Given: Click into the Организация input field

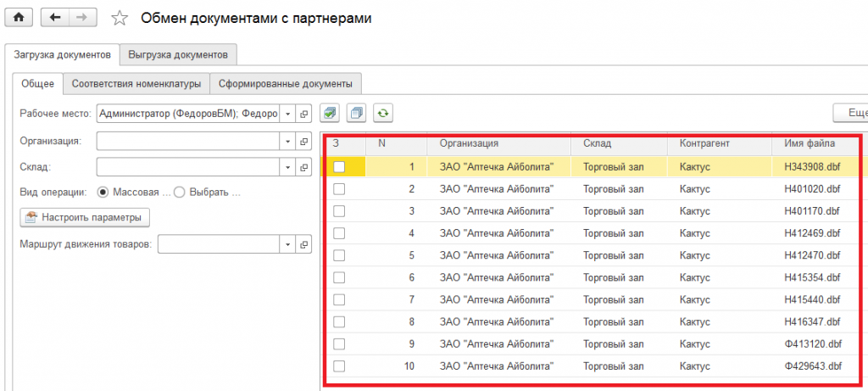Looking at the screenshot, I should tap(188, 142).
